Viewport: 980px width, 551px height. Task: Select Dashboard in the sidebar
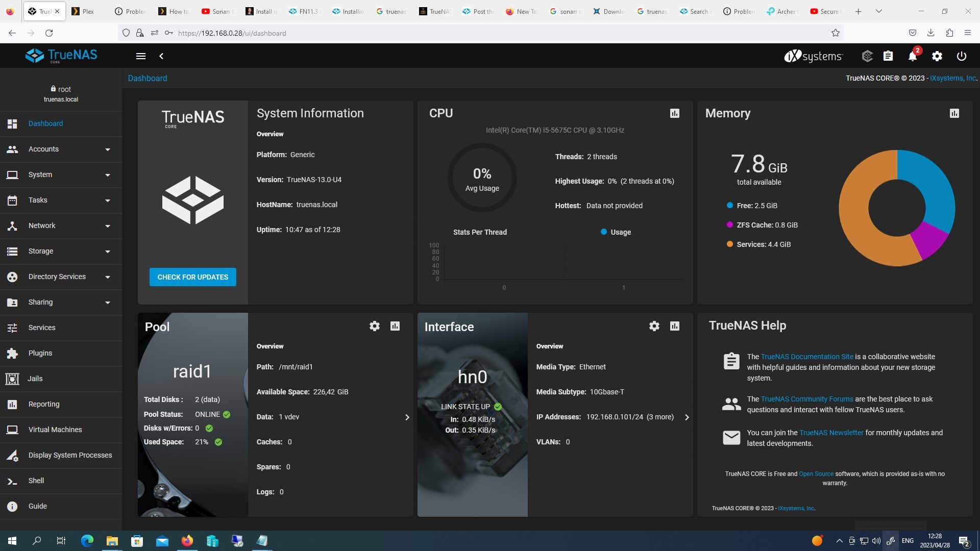(x=61, y=123)
